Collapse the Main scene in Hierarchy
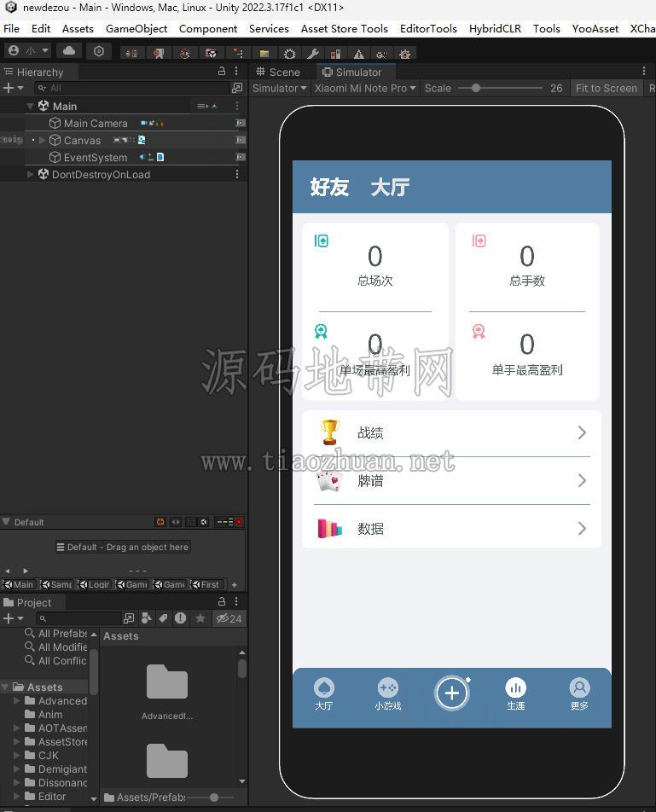Image resolution: width=656 pixels, height=812 pixels. click(x=30, y=106)
